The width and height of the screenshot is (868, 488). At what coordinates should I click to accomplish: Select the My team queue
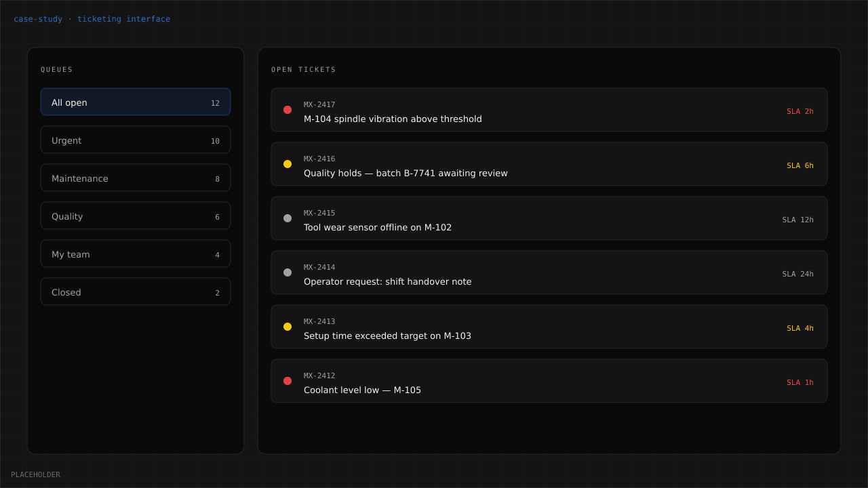136,253
